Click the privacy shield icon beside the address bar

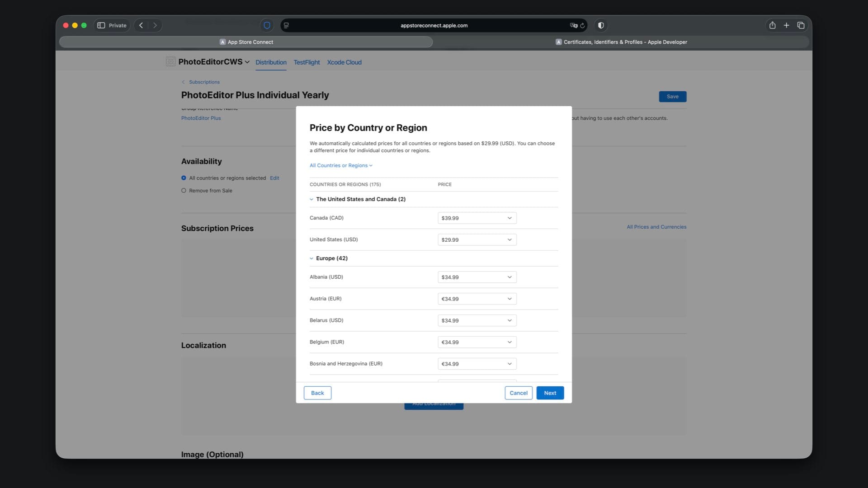coord(267,25)
